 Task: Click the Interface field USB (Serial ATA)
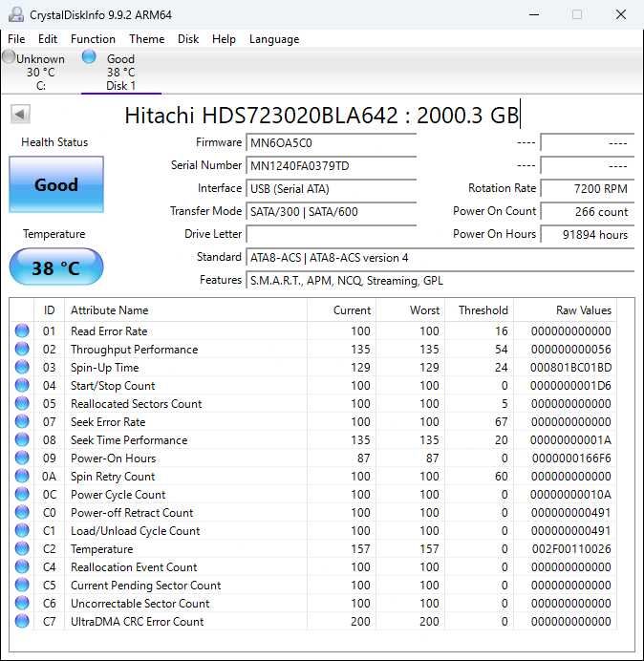click(x=331, y=188)
